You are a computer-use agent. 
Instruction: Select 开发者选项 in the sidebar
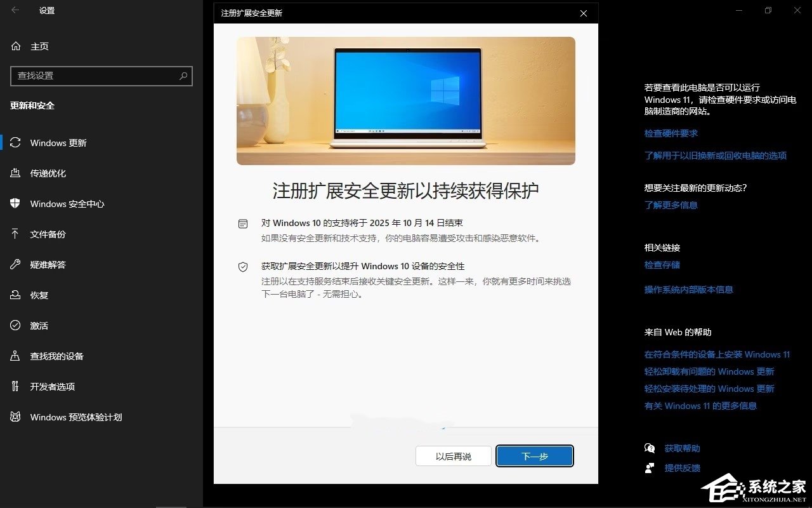click(x=57, y=386)
